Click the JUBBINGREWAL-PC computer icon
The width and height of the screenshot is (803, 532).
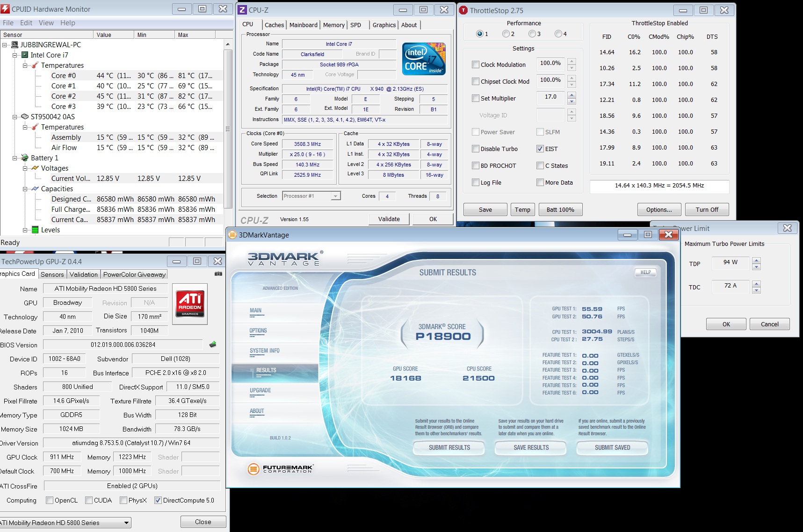(15, 45)
